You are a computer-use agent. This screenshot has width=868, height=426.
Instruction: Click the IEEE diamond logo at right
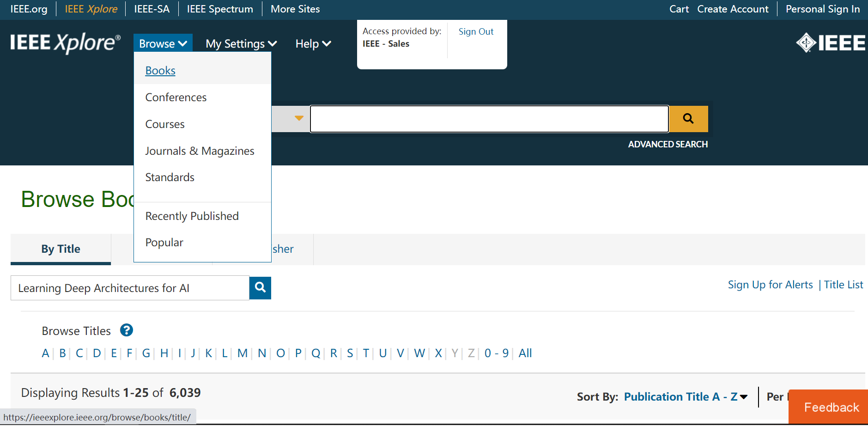(x=830, y=43)
